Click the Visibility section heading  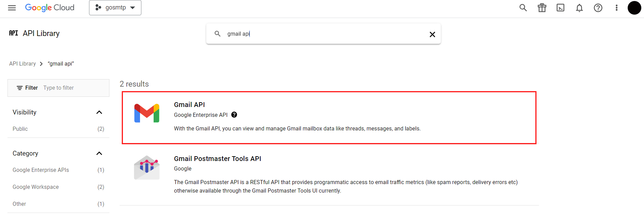[x=24, y=112]
